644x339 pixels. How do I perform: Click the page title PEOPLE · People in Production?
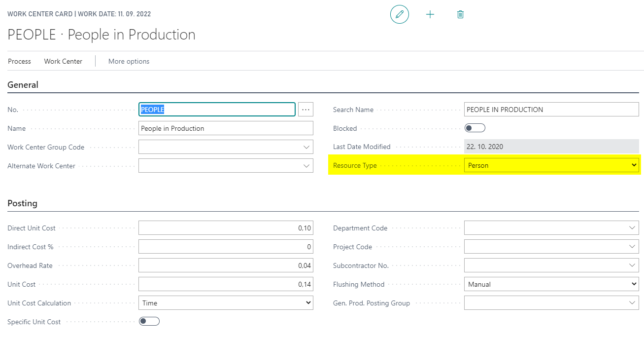pyautogui.click(x=102, y=35)
